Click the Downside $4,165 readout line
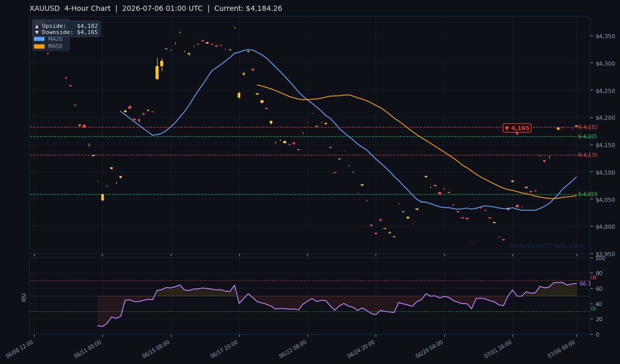The height and width of the screenshot is (364, 620). tap(66, 32)
